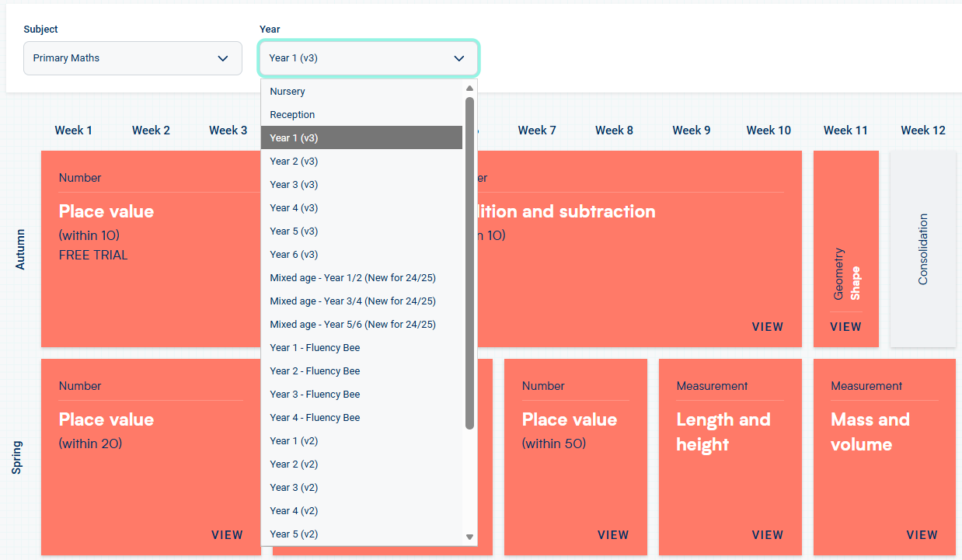The image size is (962, 560).
Task: Select Year 1 (v2) from list
Action: tap(294, 441)
